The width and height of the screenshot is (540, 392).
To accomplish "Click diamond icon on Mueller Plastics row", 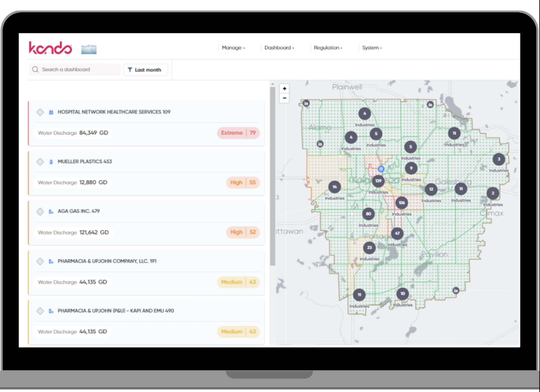I will pyautogui.click(x=40, y=162).
